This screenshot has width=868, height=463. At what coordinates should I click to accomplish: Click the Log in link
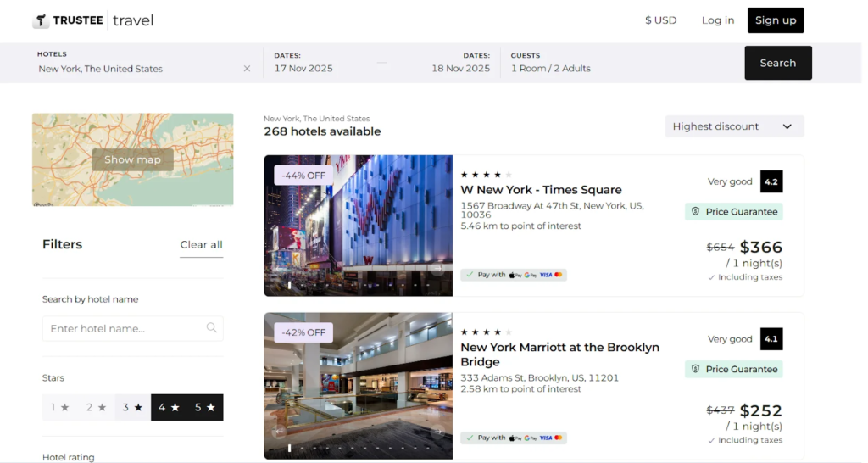[x=717, y=20]
